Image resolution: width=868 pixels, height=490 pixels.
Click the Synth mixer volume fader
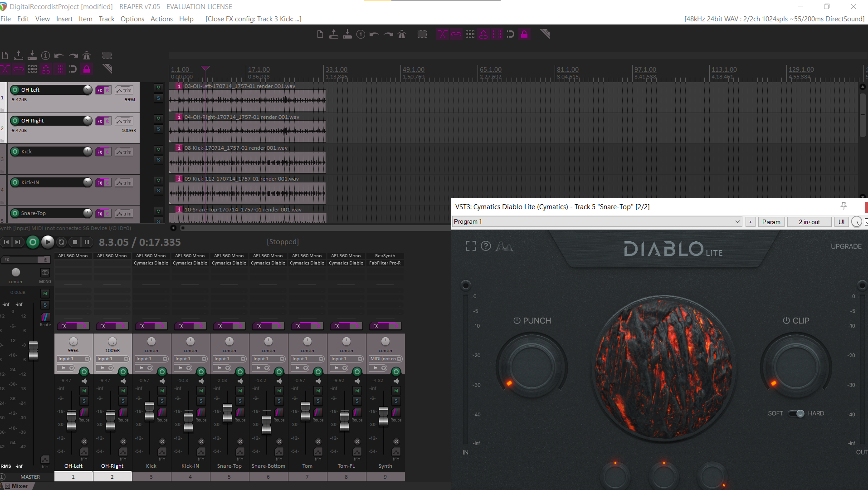pos(383,416)
